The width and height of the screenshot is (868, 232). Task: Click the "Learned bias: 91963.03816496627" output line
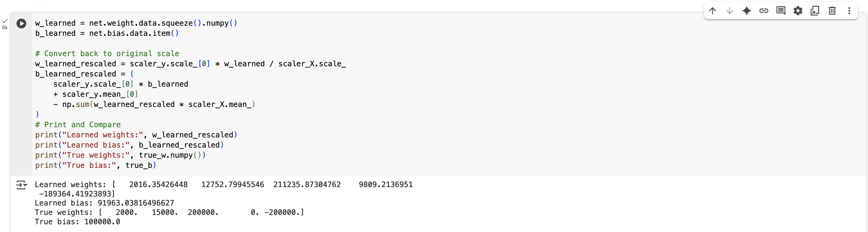coord(104,203)
